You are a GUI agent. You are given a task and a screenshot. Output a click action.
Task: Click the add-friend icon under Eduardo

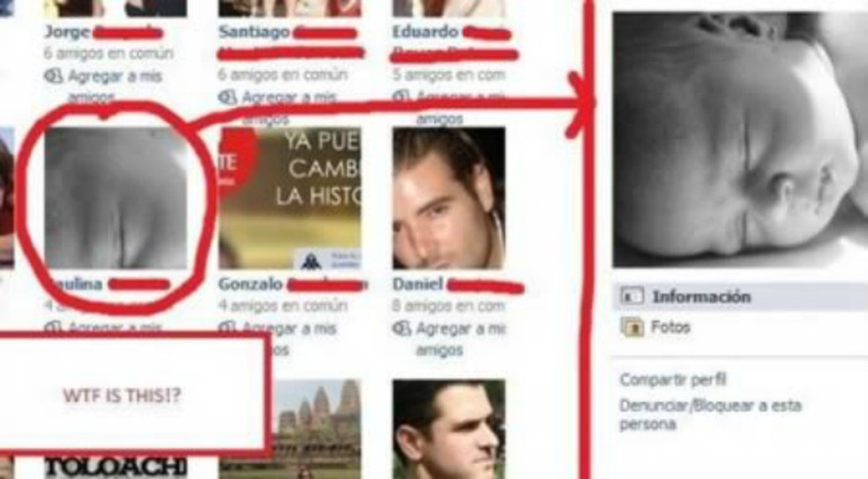coord(401,97)
